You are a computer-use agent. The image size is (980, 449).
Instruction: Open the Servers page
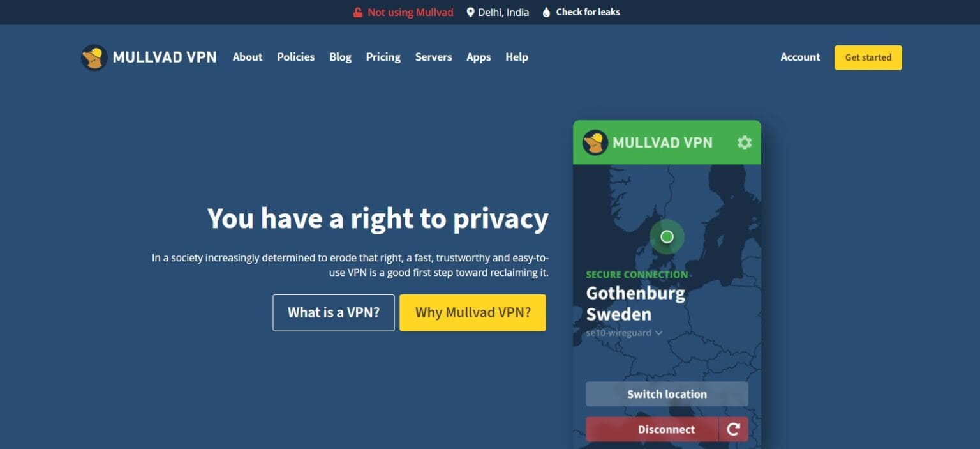pos(433,57)
